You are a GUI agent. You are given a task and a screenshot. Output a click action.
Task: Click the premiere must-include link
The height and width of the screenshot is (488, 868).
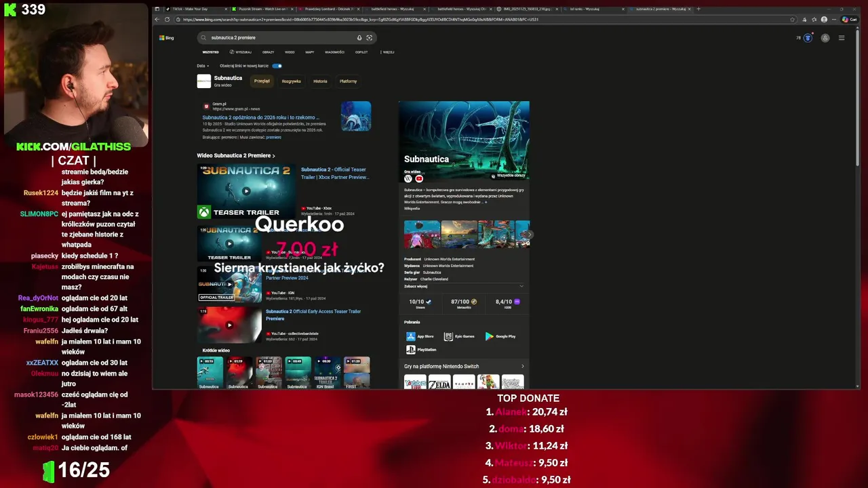[273, 138]
